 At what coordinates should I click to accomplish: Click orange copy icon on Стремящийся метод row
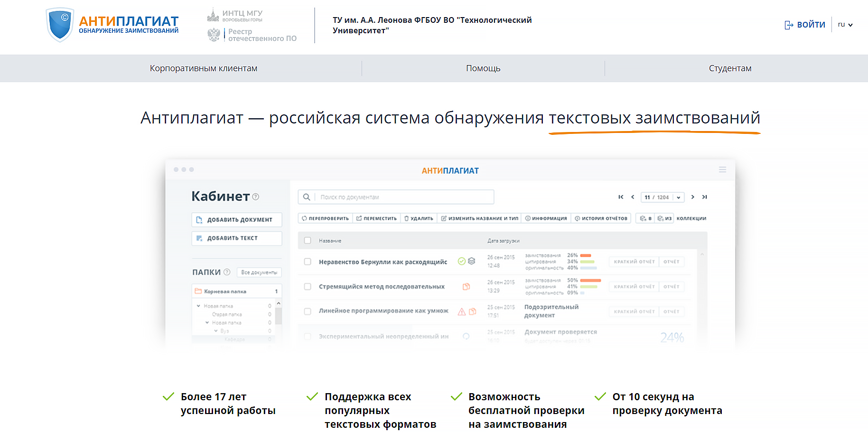pos(466,286)
